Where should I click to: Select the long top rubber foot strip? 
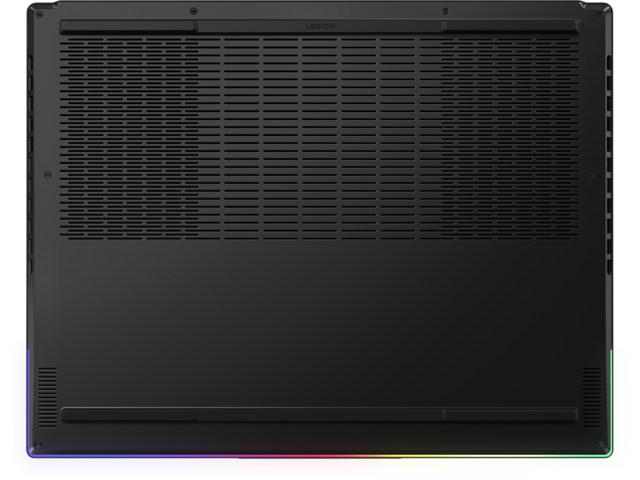(319, 26)
